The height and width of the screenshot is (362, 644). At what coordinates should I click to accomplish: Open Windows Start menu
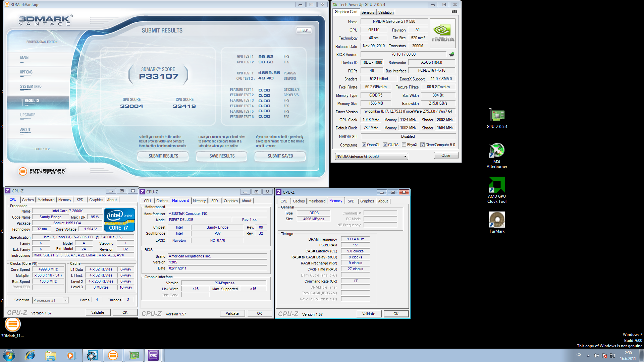(x=9, y=355)
